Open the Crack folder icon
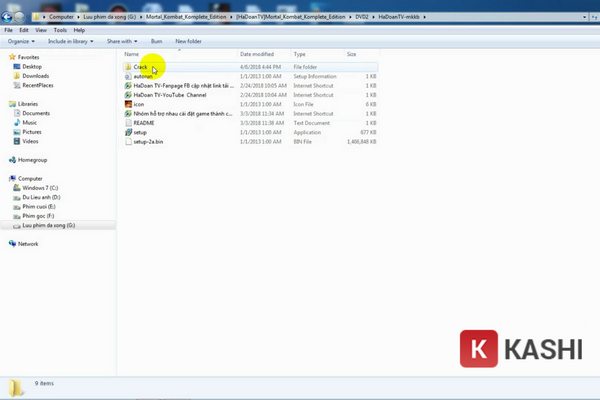Screen dimensions: 600x400 (x=128, y=67)
